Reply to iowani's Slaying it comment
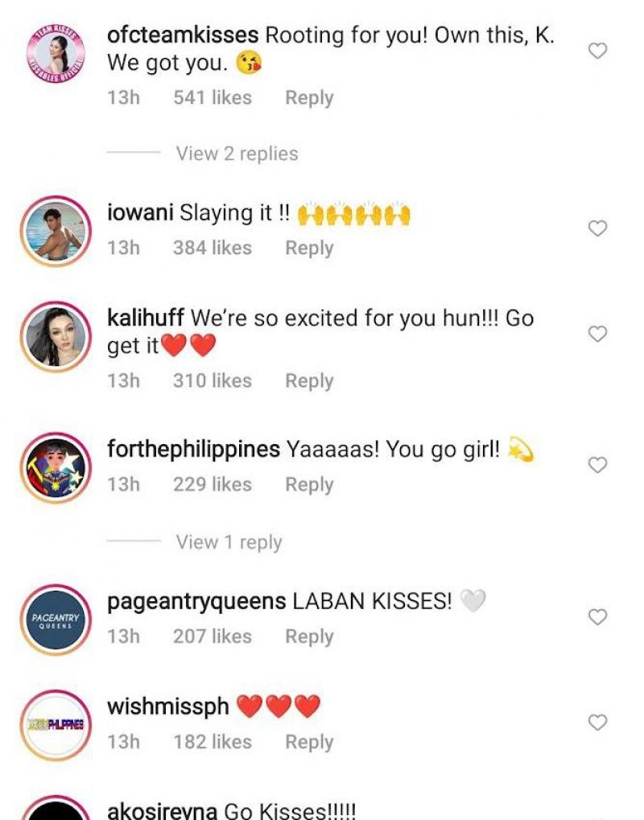This screenshot has height=820, width=644. (x=309, y=248)
